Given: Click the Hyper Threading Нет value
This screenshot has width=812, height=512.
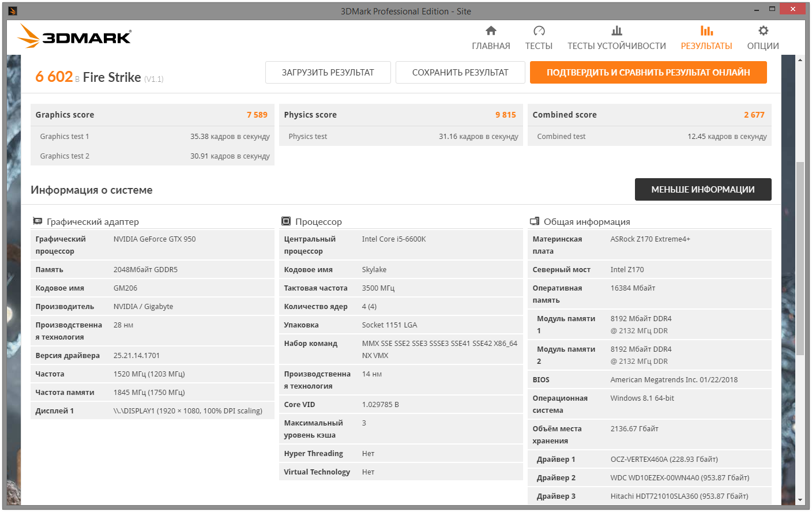Looking at the screenshot, I should click(368, 454).
